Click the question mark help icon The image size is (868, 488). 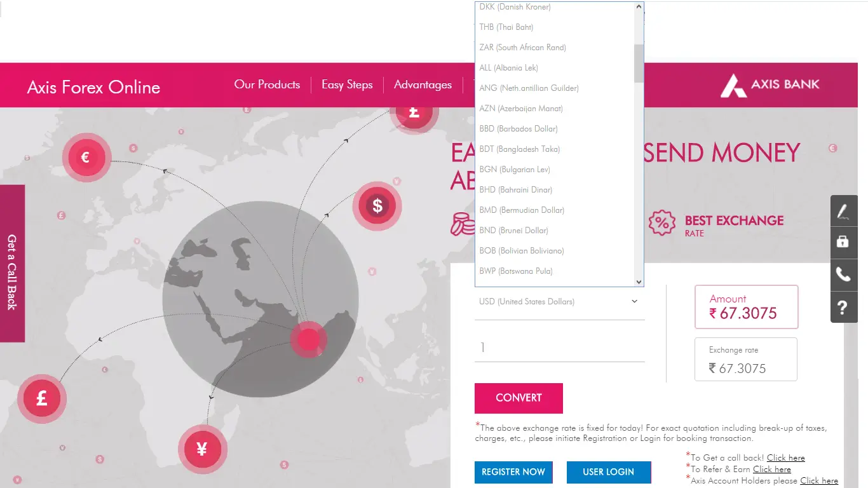pyautogui.click(x=843, y=308)
